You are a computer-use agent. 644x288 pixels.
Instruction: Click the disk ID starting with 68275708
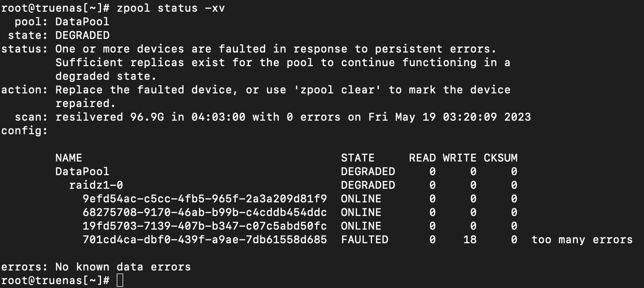pos(205,213)
